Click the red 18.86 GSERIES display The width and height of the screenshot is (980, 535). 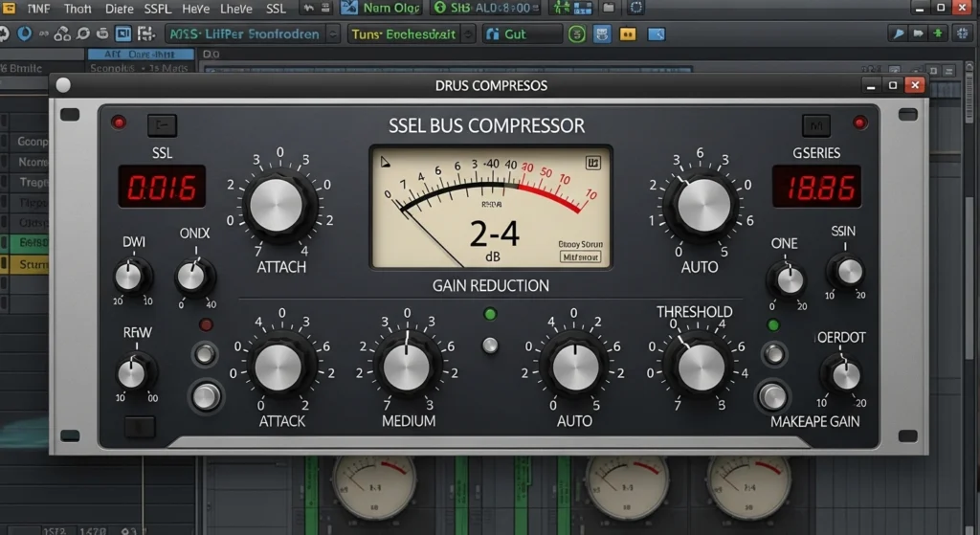[x=817, y=187]
